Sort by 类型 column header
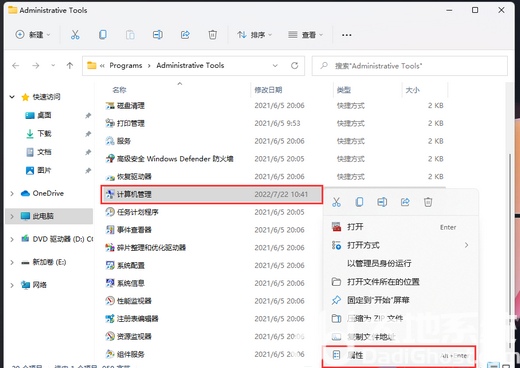The image size is (520, 368). click(x=344, y=90)
